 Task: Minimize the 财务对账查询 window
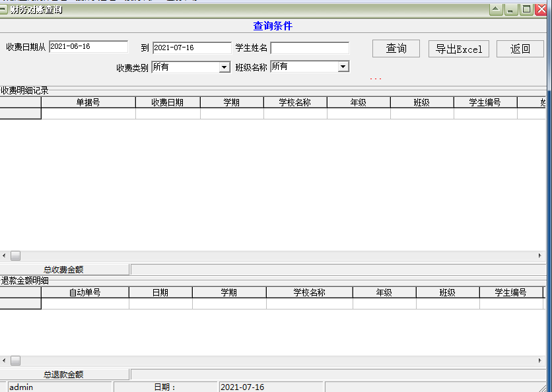(x=511, y=9)
